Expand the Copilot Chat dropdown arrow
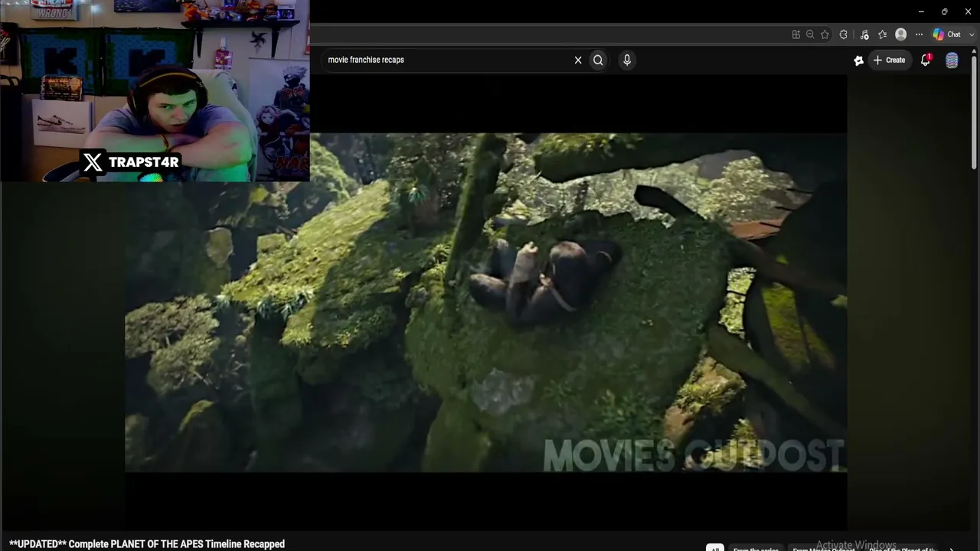The image size is (980, 551). [972, 34]
